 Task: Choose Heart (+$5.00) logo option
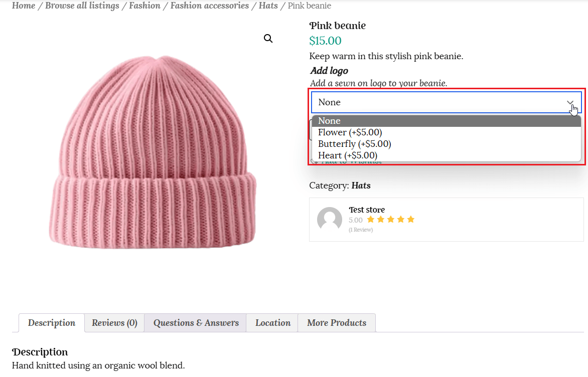(347, 155)
